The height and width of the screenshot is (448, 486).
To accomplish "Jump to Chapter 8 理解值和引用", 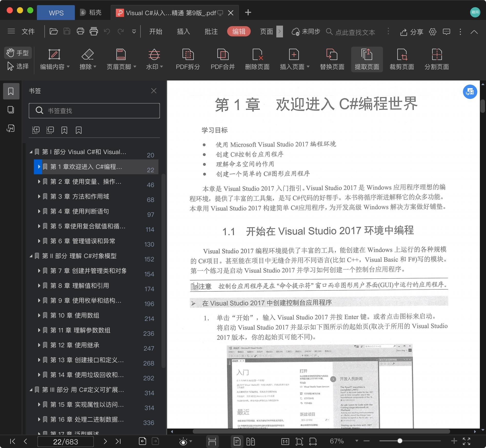I will coord(79,286).
